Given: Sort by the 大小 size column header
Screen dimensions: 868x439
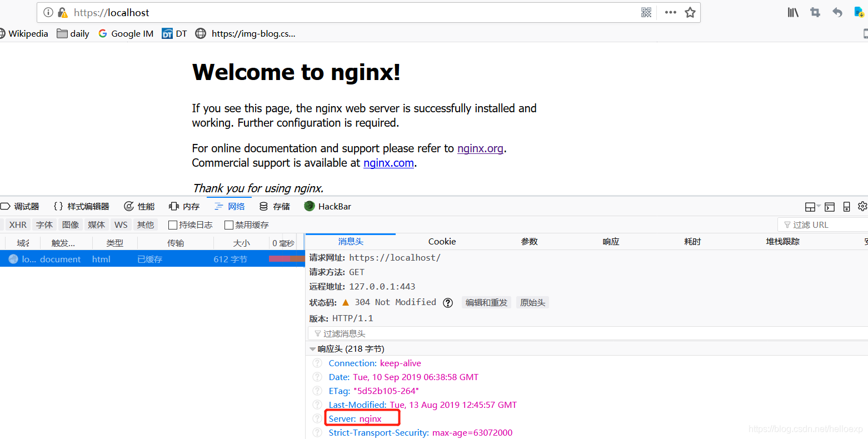Looking at the screenshot, I should [x=241, y=243].
